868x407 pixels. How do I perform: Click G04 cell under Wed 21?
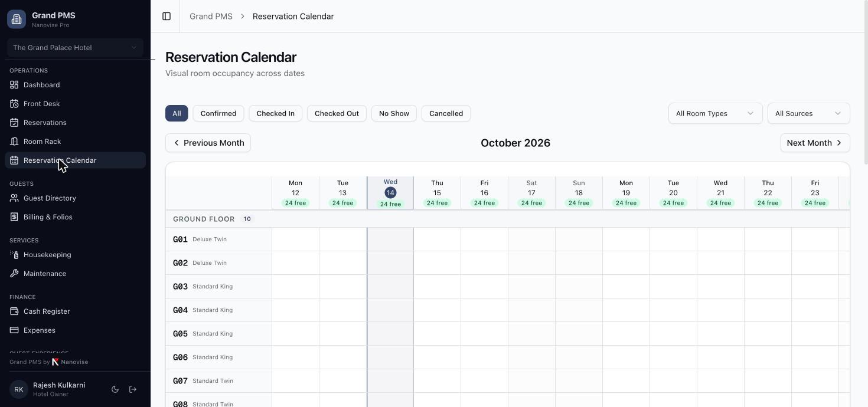click(720, 310)
